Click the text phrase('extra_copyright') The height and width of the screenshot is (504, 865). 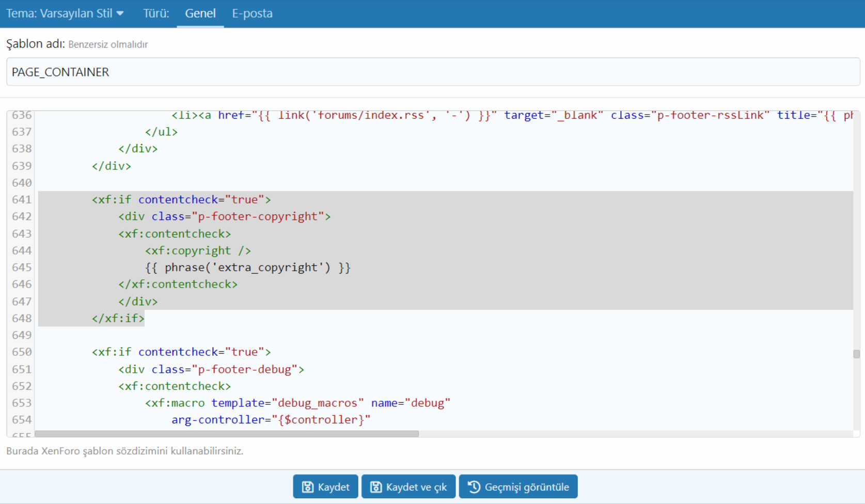[247, 267]
